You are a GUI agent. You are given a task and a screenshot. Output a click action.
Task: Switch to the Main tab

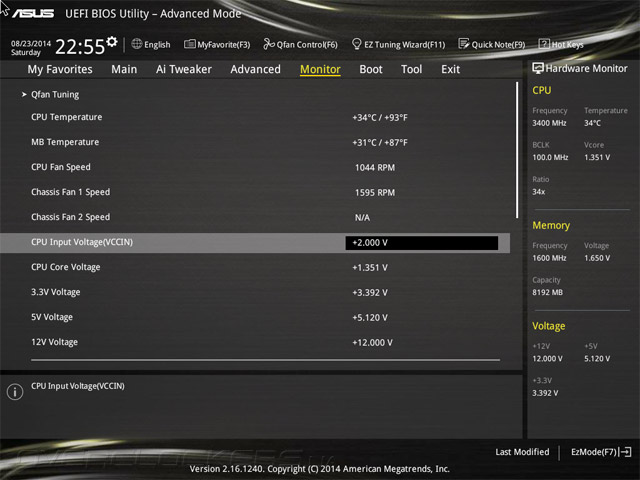(124, 69)
